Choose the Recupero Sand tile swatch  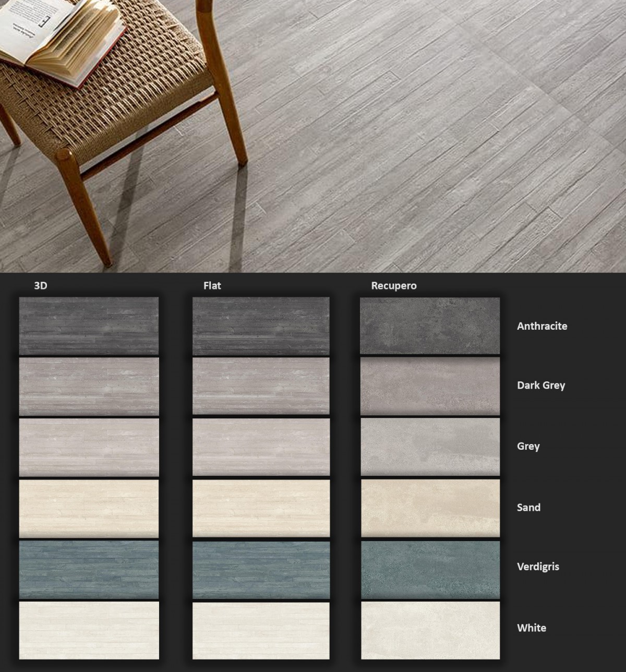[430, 508]
